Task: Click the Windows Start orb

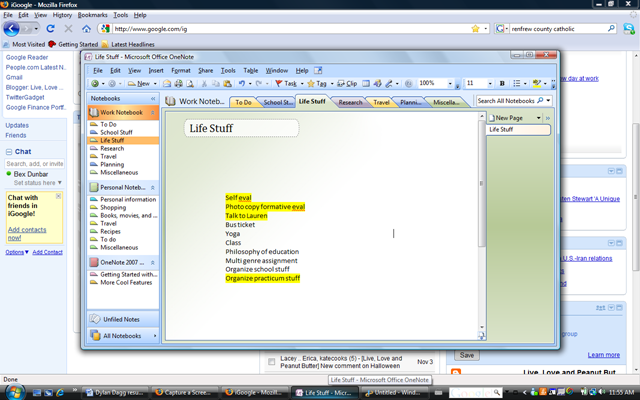Action: [15, 391]
